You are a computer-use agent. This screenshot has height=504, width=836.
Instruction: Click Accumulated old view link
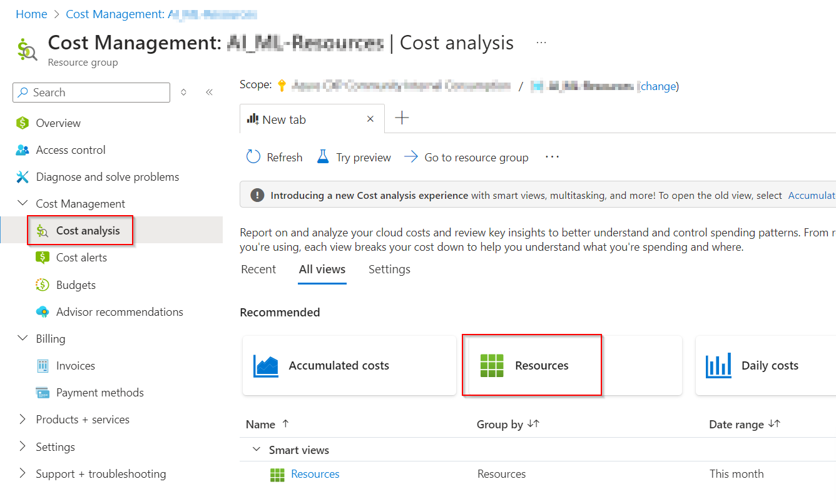coord(812,196)
